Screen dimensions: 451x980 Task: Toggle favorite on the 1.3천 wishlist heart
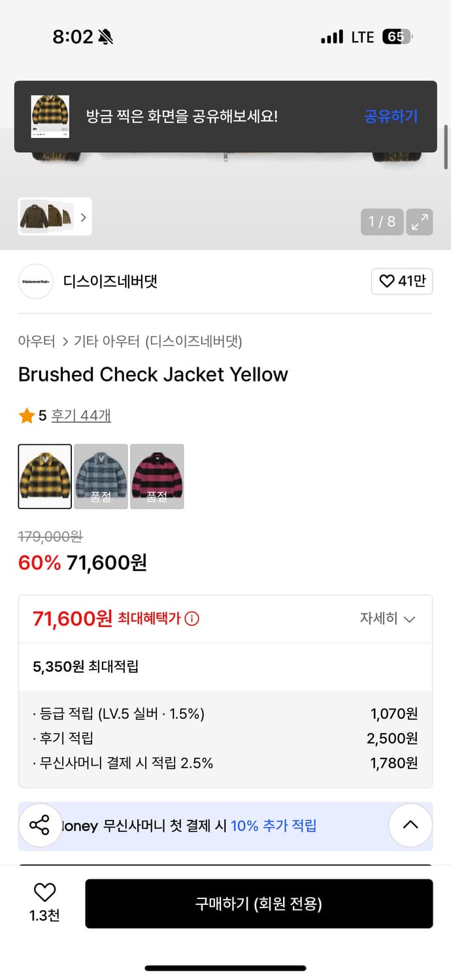[x=44, y=891]
